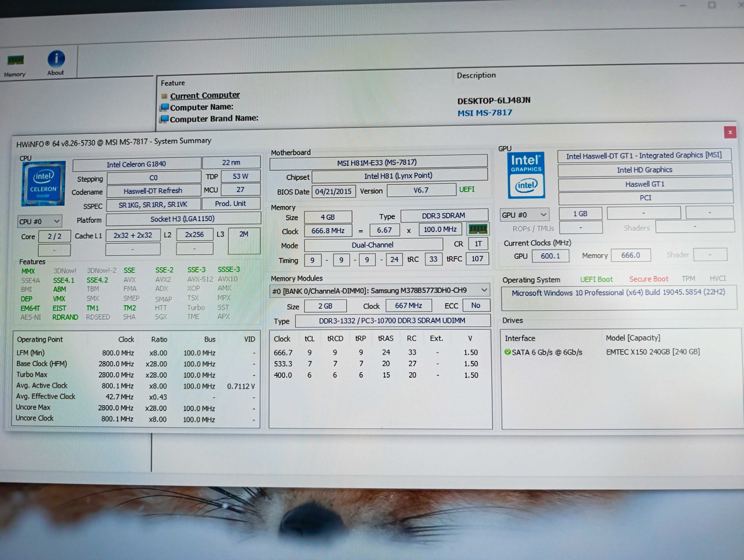This screenshot has height=560, width=744.
Task: Click the 666.8 MHz memory clock value
Action: pos(328,231)
